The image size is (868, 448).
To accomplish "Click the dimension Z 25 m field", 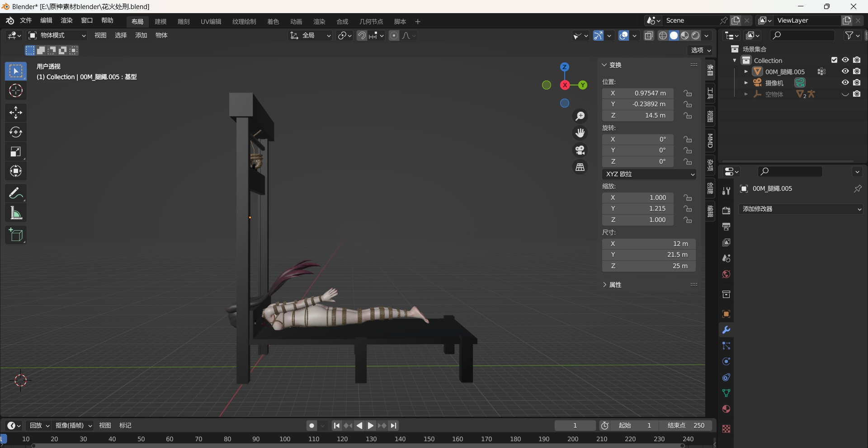I will coord(649,266).
